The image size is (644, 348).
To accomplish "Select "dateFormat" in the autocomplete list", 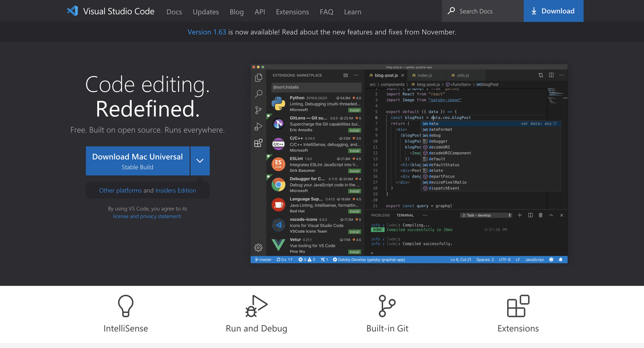I will coord(491,129).
